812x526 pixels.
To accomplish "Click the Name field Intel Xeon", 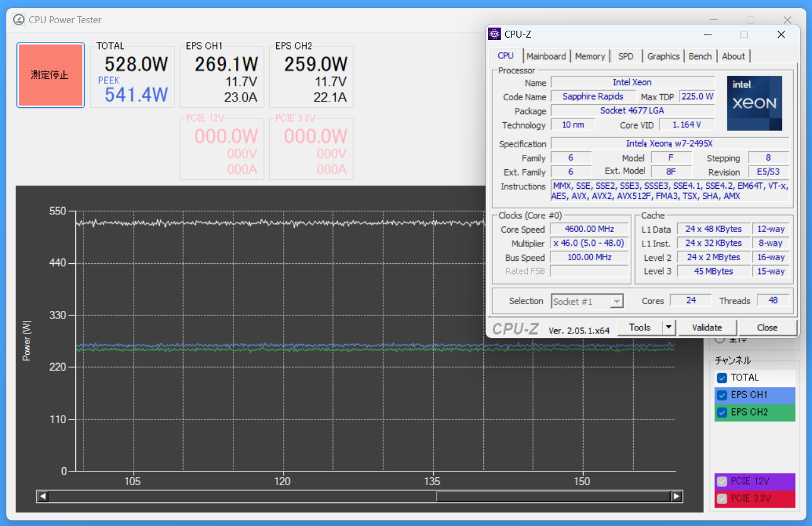I will click(633, 82).
